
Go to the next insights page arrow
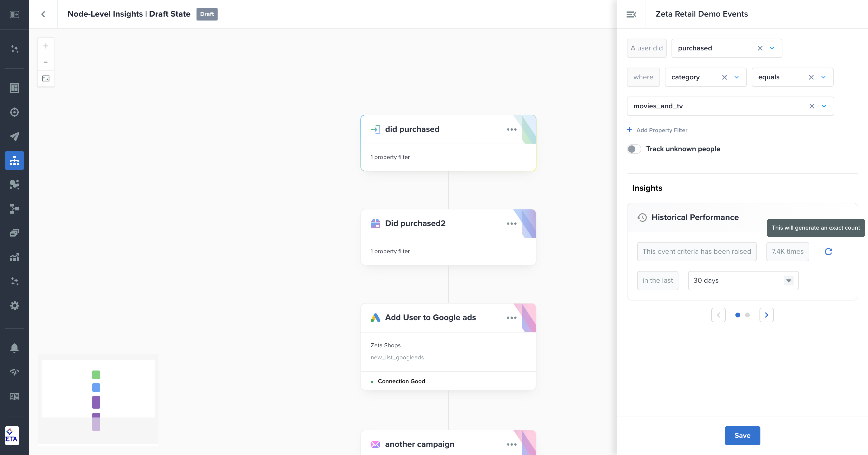coord(766,315)
